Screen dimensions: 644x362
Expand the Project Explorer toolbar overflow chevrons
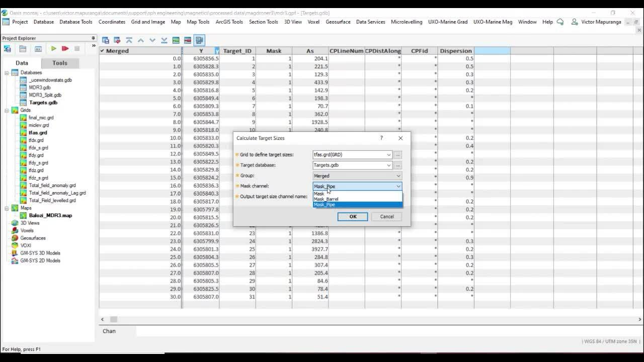point(93,46)
